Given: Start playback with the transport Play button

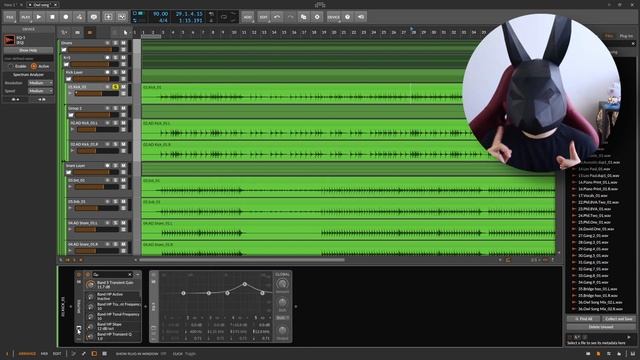Looking at the screenshot, I should pyautogui.click(x=39, y=17).
